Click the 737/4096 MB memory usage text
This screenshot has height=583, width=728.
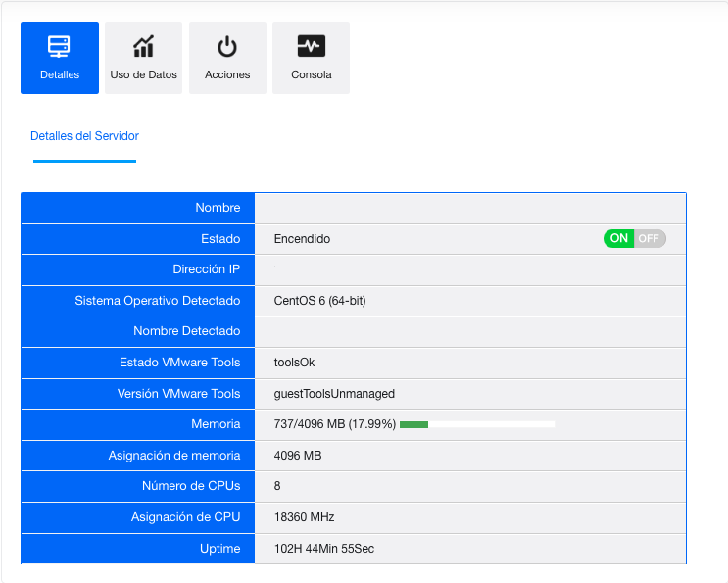334,424
